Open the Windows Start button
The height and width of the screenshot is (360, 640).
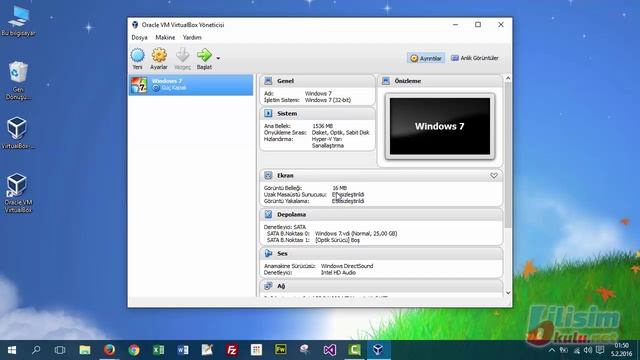tap(12, 350)
